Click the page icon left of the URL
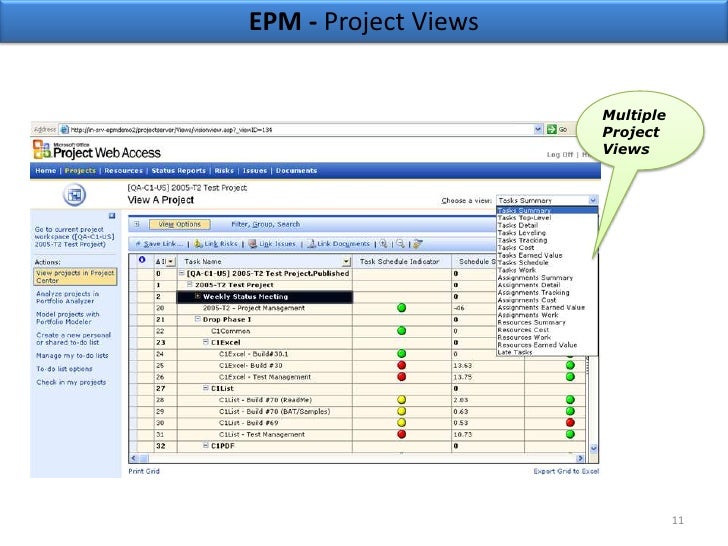Image resolution: width=728 pixels, height=546 pixels. 65,130
